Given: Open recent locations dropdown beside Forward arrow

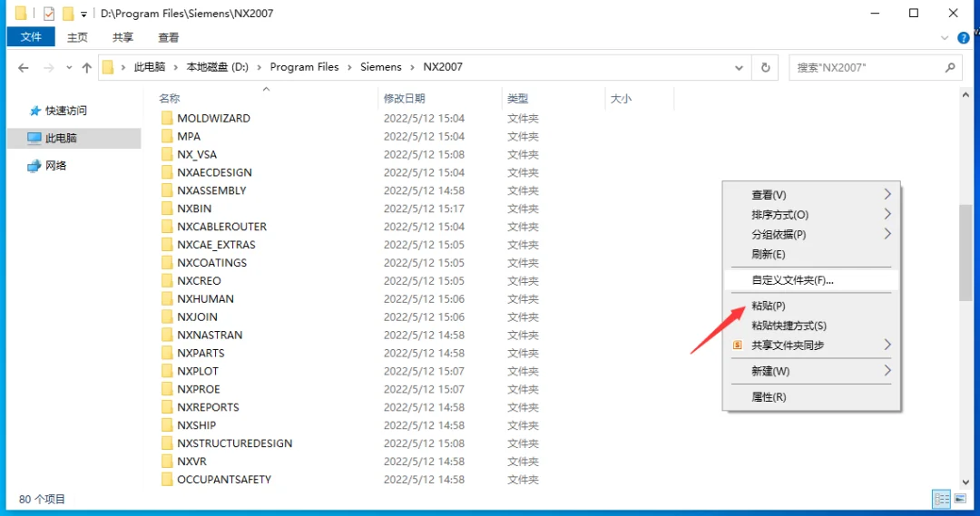Looking at the screenshot, I should coord(69,67).
